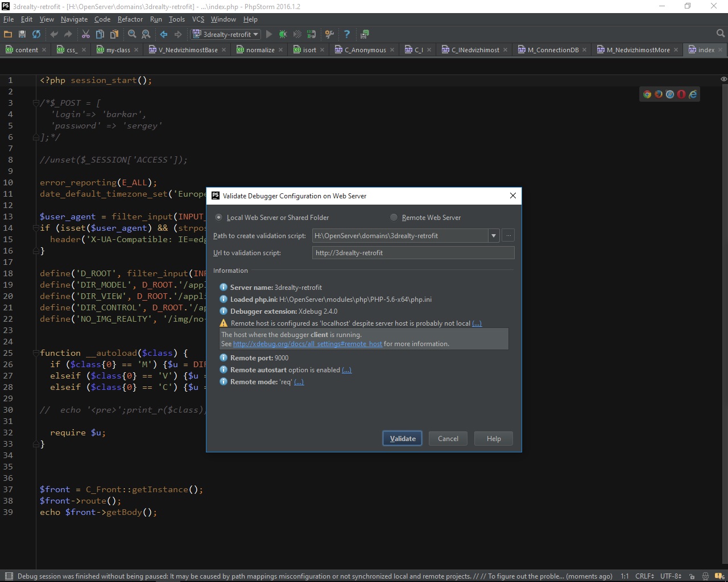Click the Debug bug icon in toolbar
This screenshot has height=582, width=728.
pos(283,34)
